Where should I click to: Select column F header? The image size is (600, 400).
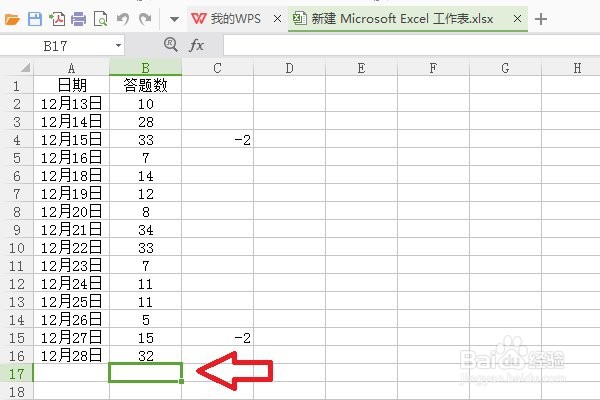(x=433, y=68)
